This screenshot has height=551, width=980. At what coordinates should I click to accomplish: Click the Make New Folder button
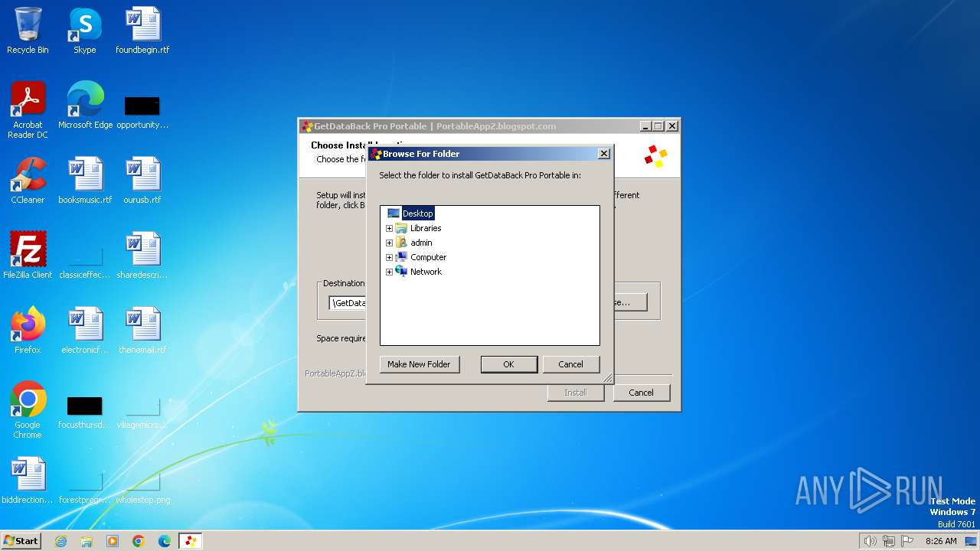click(419, 364)
